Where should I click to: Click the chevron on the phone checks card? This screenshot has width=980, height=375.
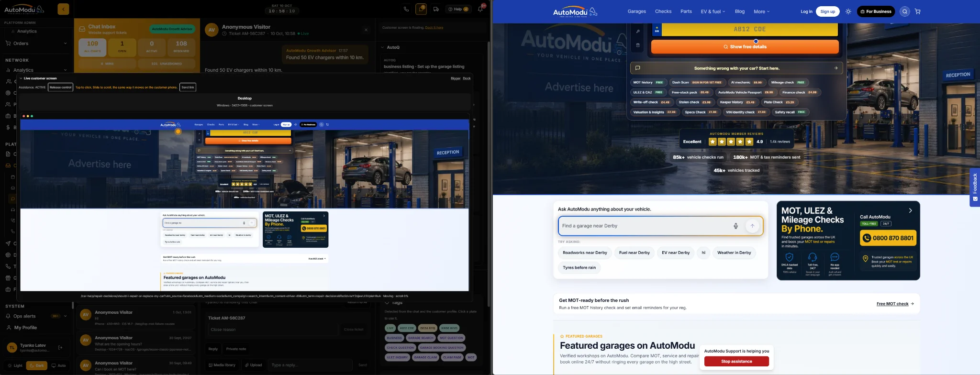point(910,210)
